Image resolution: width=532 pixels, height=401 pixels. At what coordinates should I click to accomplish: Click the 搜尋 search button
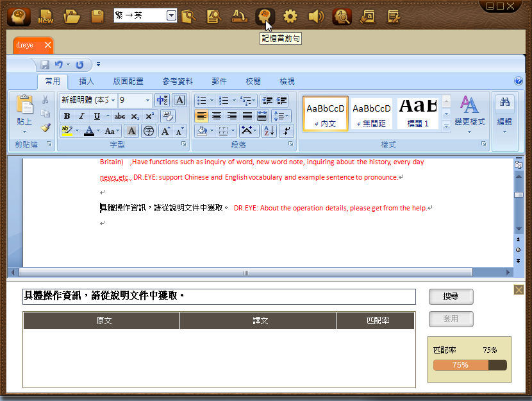coord(451,296)
